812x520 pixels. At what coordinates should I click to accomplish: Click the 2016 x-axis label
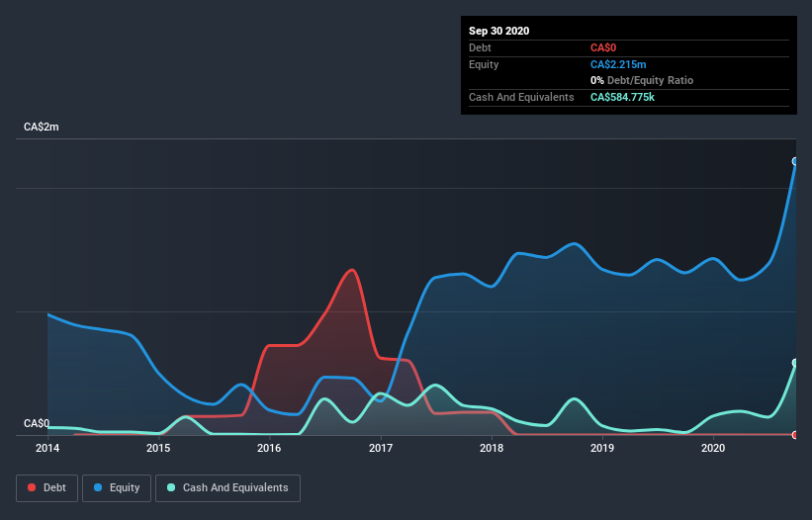click(x=269, y=448)
